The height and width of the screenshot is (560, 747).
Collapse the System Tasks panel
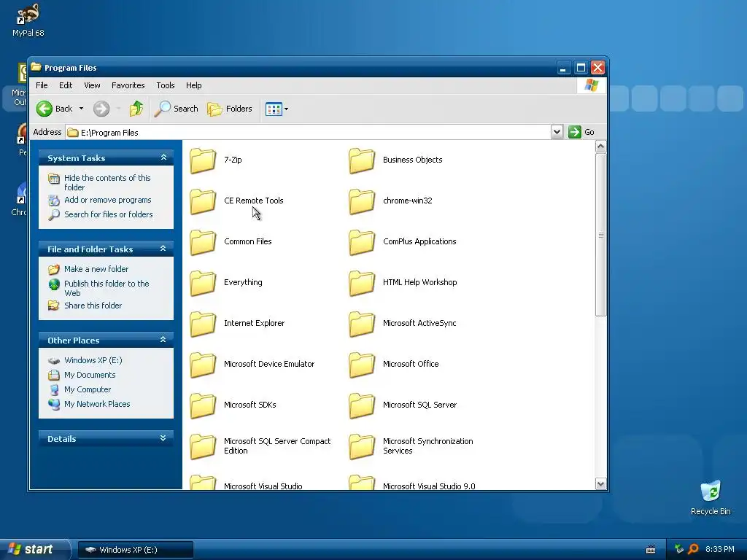(163, 157)
